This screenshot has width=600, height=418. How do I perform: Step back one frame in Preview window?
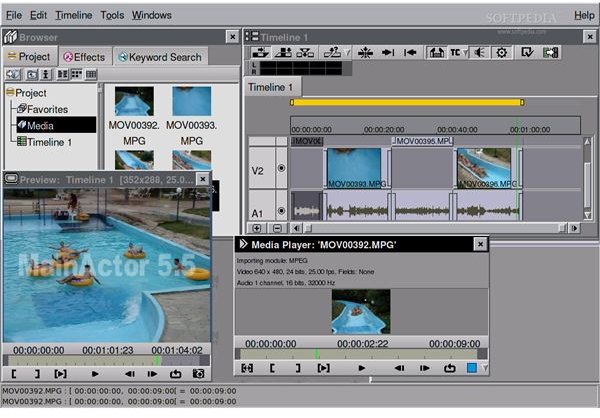[130, 374]
